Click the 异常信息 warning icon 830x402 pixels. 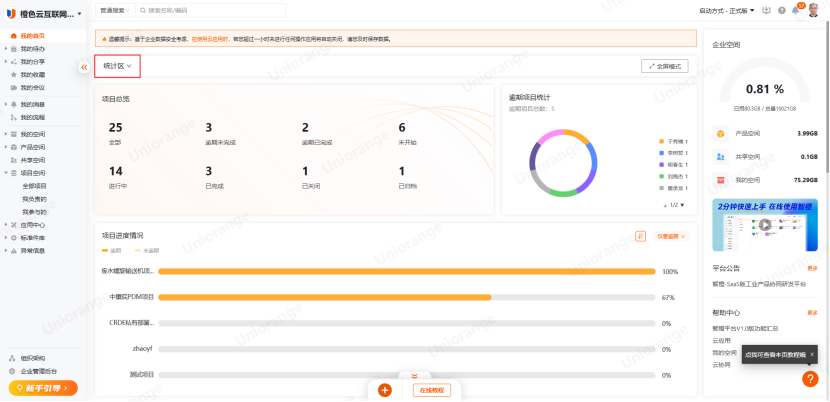coord(14,251)
